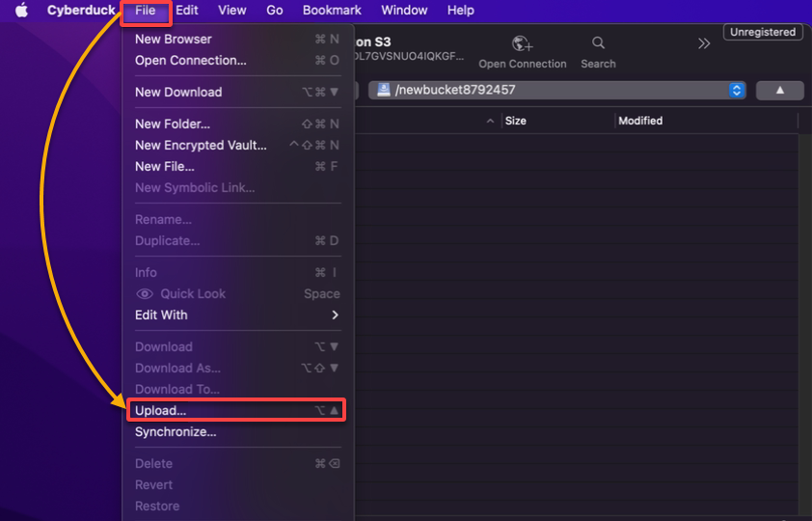Click the path dropdown stepper arrows
Image resolution: width=812 pixels, height=521 pixels.
point(737,90)
